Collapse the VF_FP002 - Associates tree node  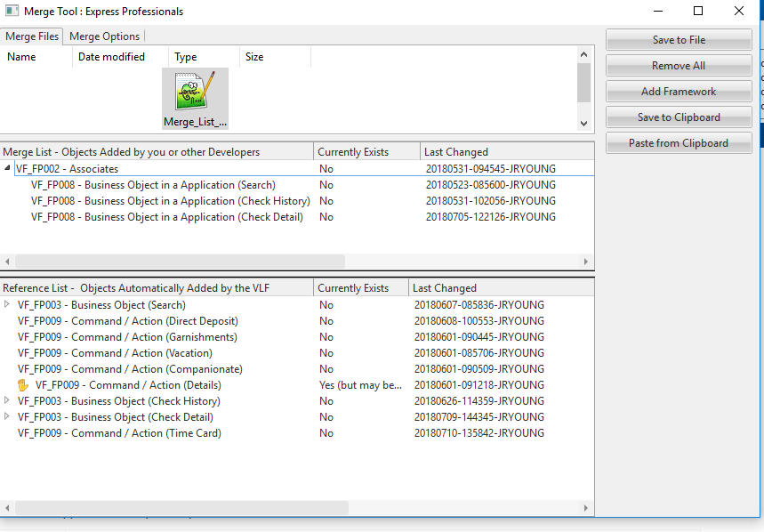pyautogui.click(x=8, y=168)
